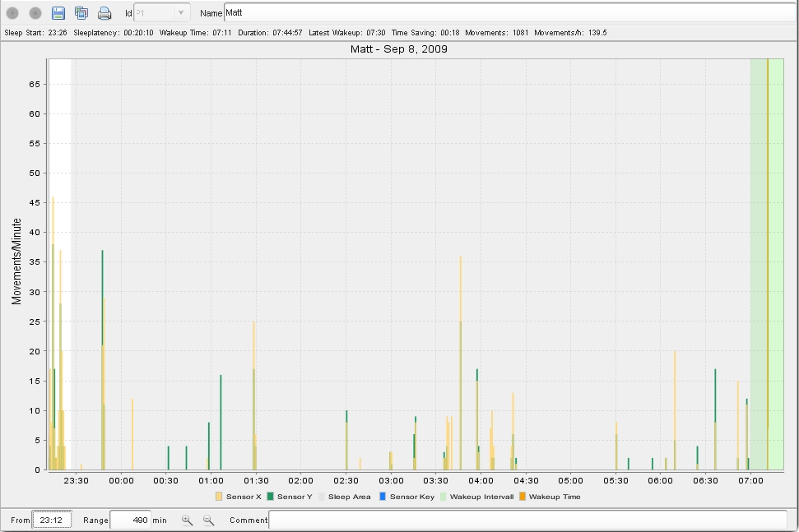Click the Sleep Start: 23:26 status text

[35, 33]
